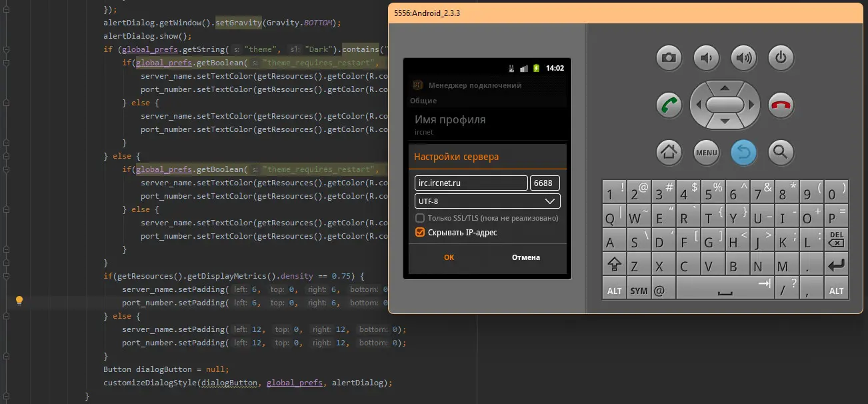
Task: Click the Q key on emulator keyboard
Action: [614, 216]
